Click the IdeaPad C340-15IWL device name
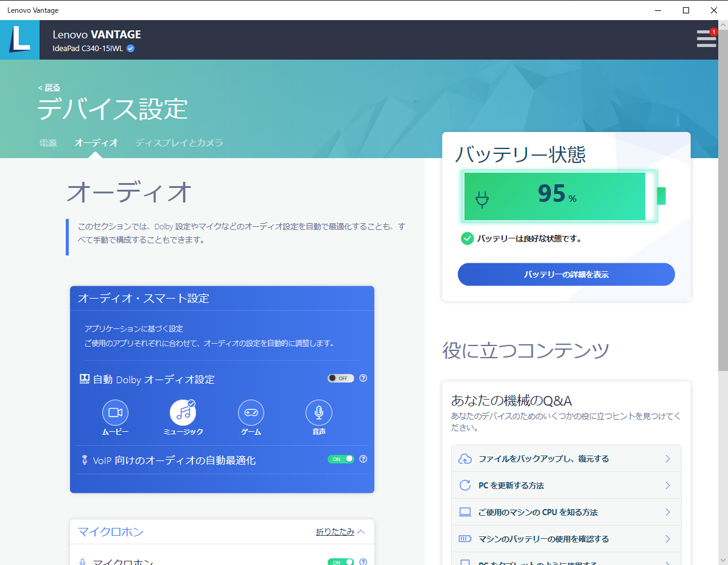The height and width of the screenshot is (565, 728). [88, 48]
